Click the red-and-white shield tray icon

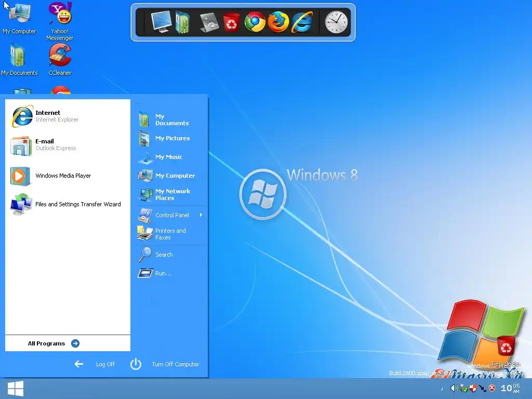[473, 388]
